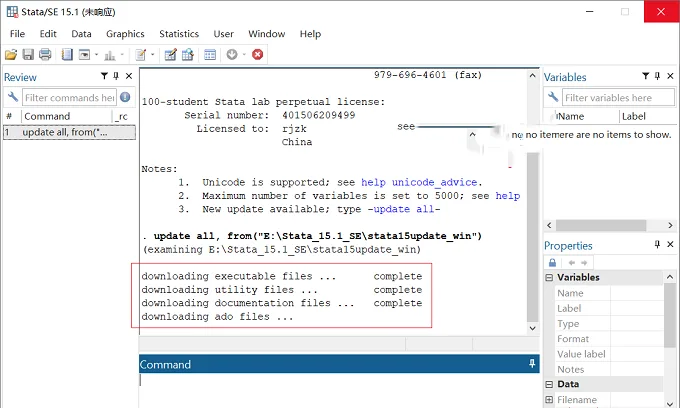The height and width of the screenshot is (408, 680).
Task: Collapse the Data section in Properties
Action: pos(549,384)
